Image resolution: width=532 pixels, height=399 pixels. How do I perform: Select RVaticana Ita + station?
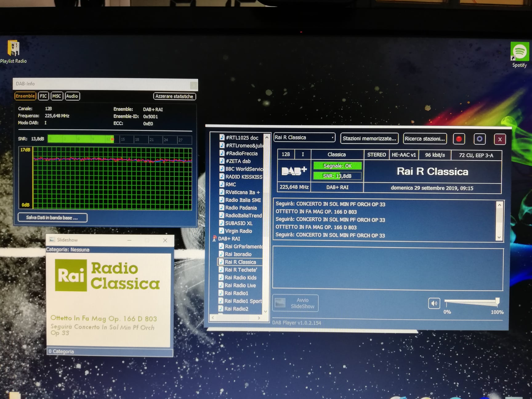click(x=240, y=192)
